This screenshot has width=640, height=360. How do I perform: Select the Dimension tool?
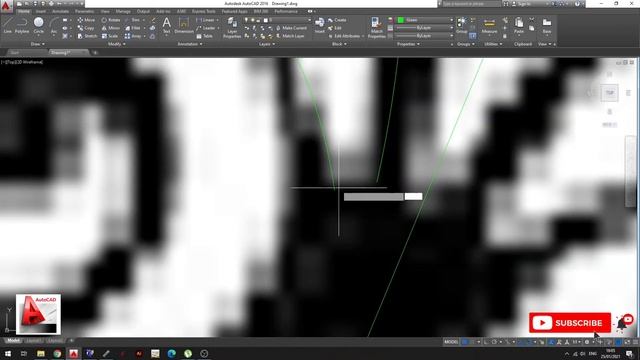coord(184,25)
